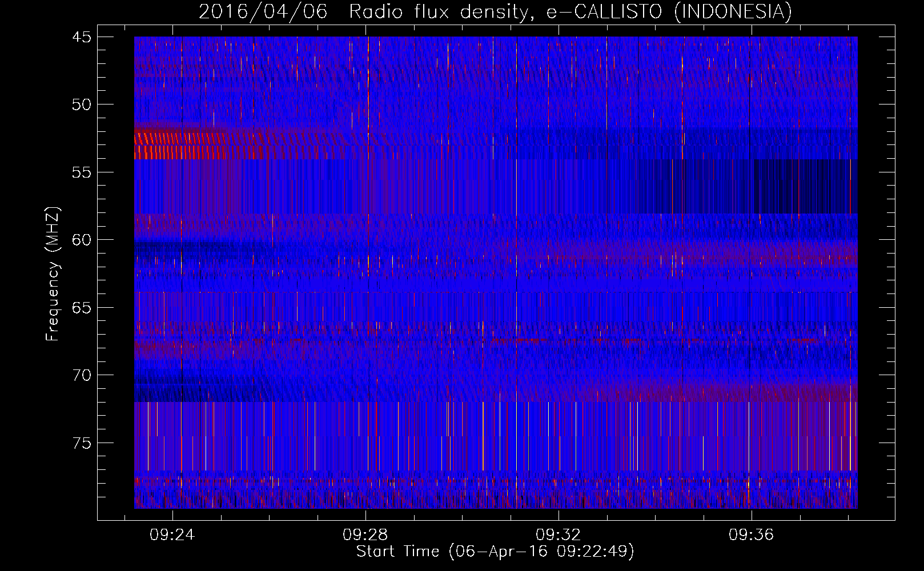Select the 09:28 time tick label
The height and width of the screenshot is (571, 924).
365,534
